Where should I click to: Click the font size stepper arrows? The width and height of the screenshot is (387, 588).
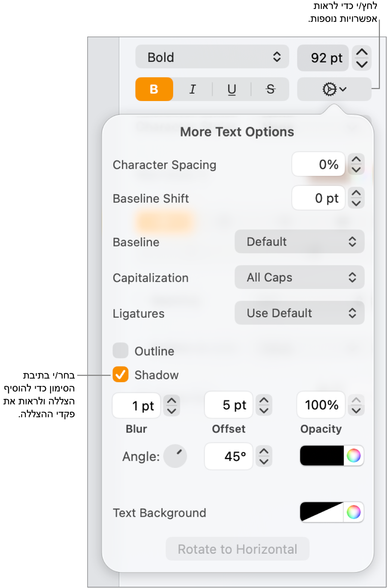(x=362, y=58)
